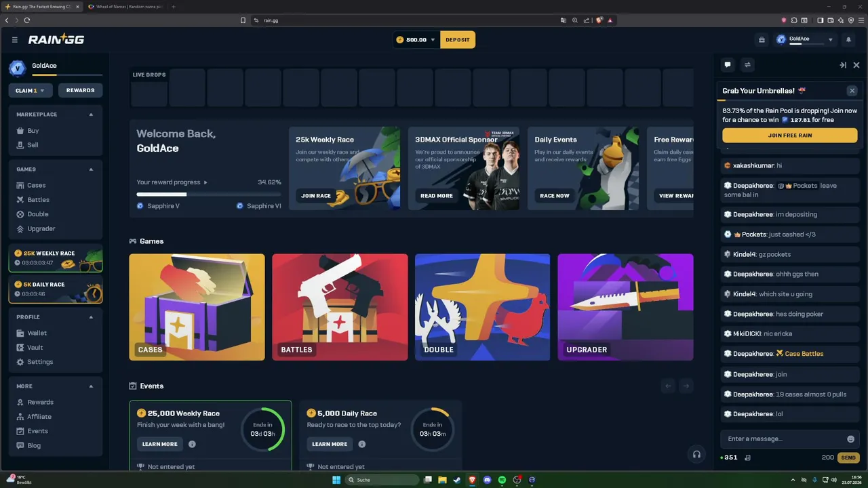Click the Rain.gg logo
868x488 pixels.
pos(56,39)
